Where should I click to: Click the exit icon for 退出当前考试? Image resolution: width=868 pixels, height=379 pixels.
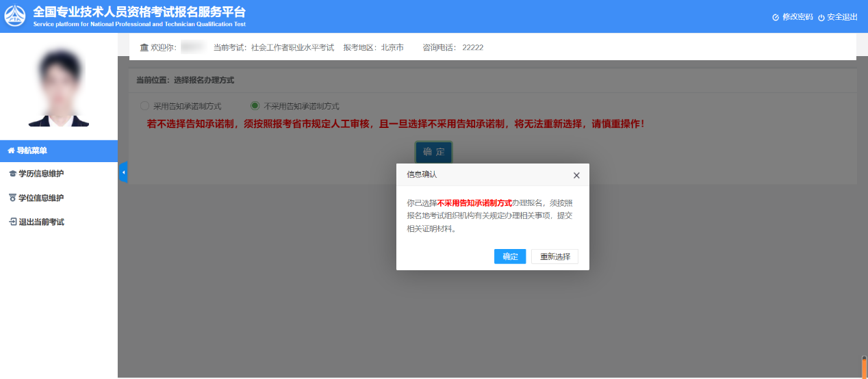[12, 222]
